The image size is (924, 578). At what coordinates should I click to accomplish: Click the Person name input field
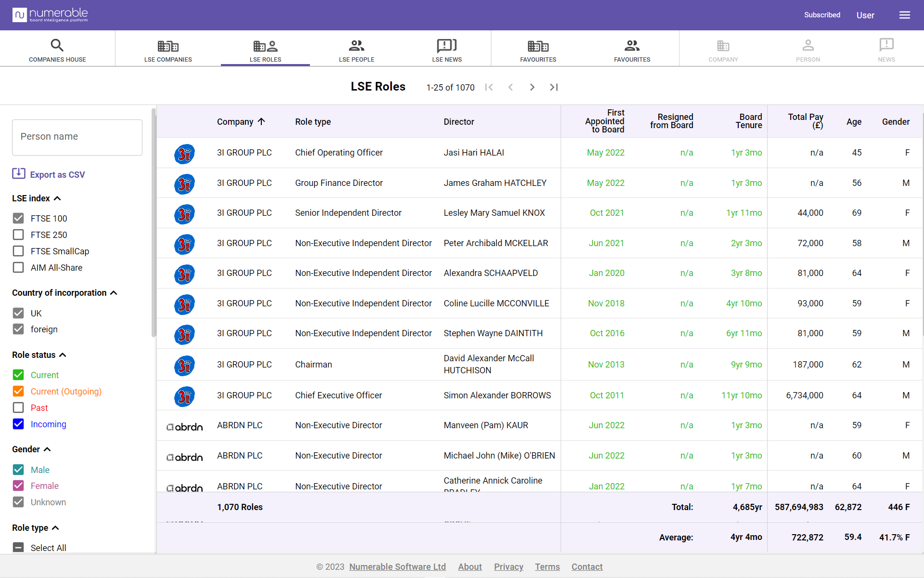pos(77,137)
